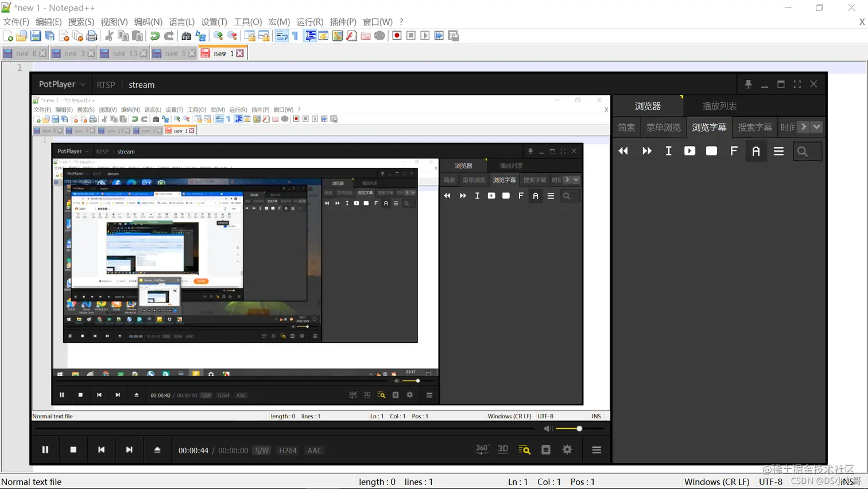Start macro recording with red dot icon

[397, 36]
